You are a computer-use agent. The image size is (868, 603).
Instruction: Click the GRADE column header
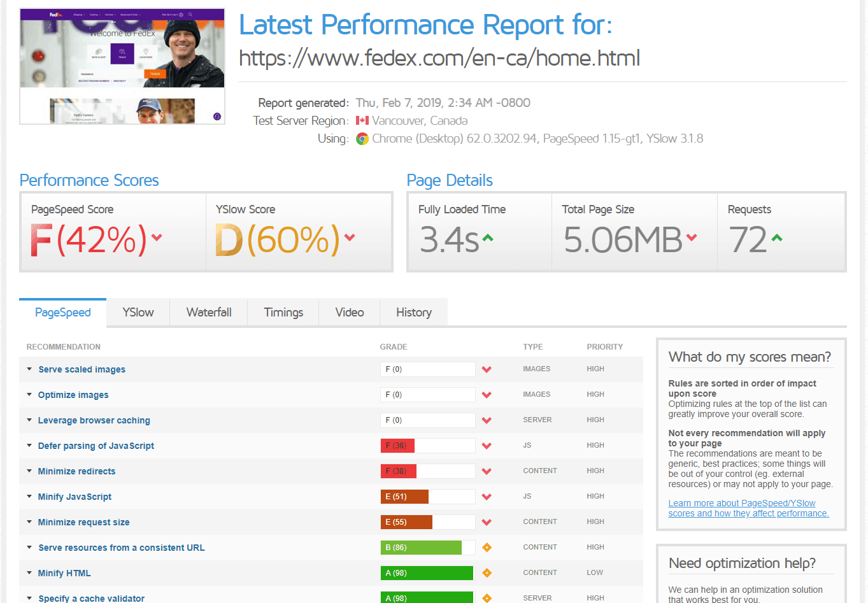click(x=394, y=347)
